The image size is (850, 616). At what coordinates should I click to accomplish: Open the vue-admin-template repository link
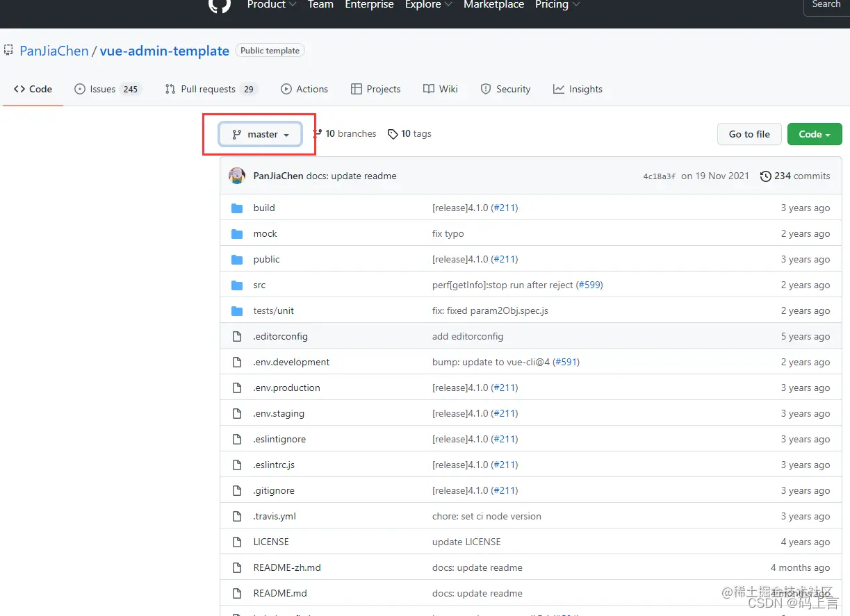click(165, 51)
